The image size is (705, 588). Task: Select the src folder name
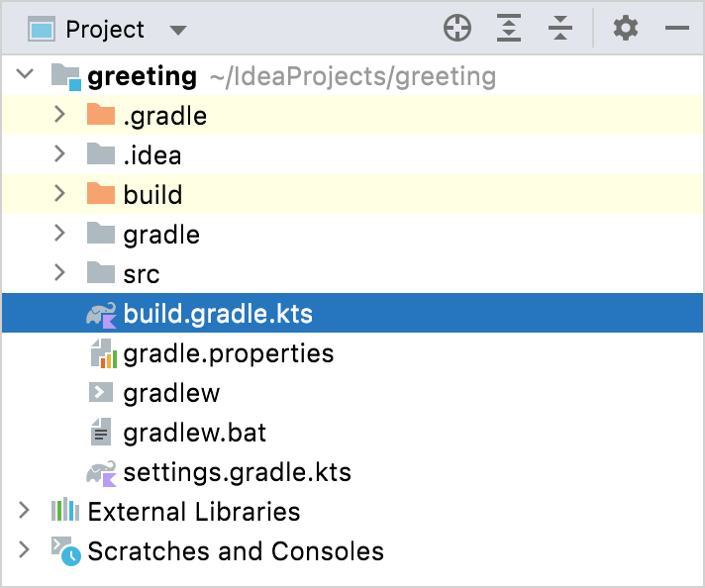coord(142,274)
